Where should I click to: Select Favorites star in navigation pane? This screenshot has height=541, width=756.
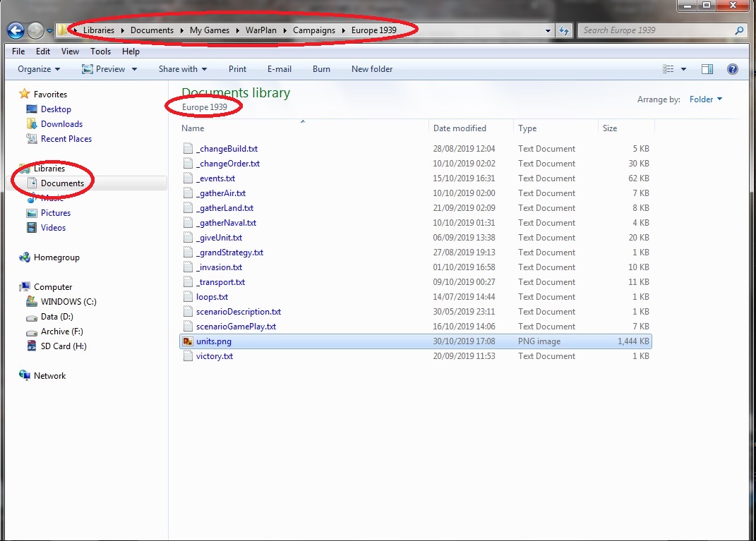[x=25, y=94]
